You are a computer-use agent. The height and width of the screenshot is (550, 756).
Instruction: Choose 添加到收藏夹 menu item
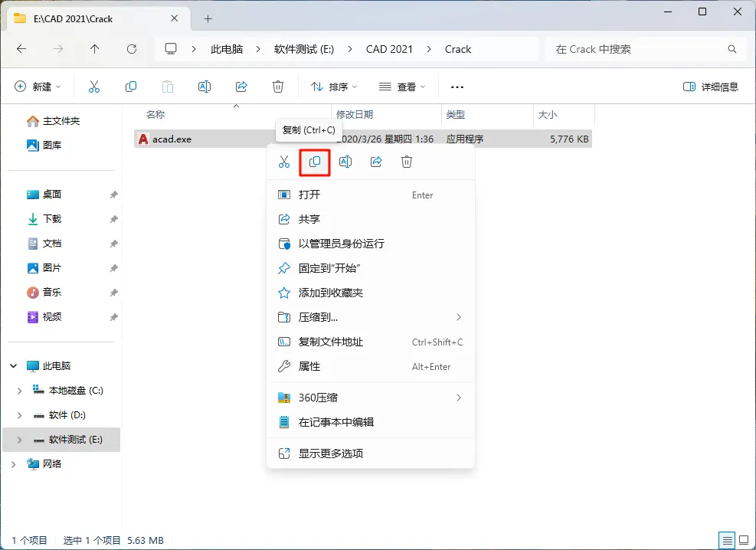click(x=370, y=293)
